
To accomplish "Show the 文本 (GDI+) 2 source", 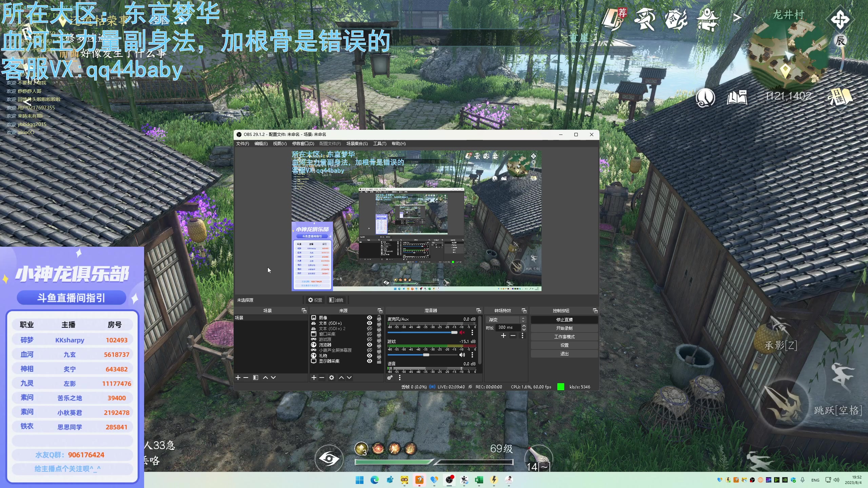I will (370, 329).
